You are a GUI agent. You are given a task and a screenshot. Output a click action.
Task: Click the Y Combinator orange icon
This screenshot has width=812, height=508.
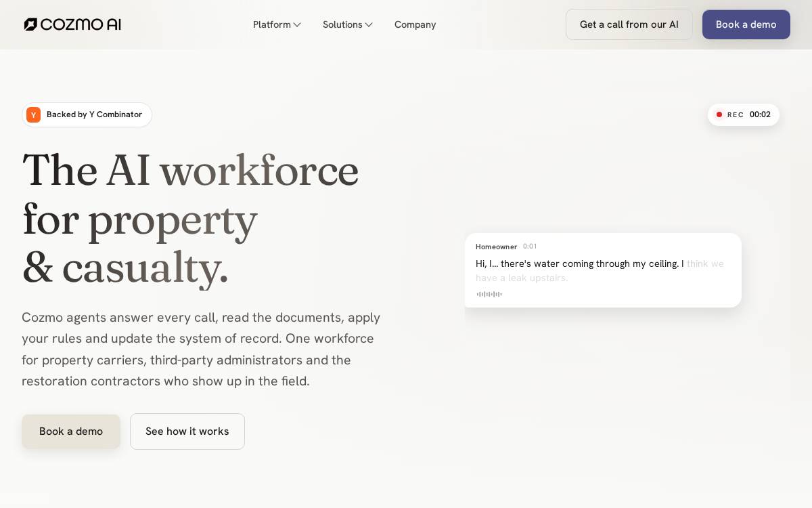click(33, 114)
